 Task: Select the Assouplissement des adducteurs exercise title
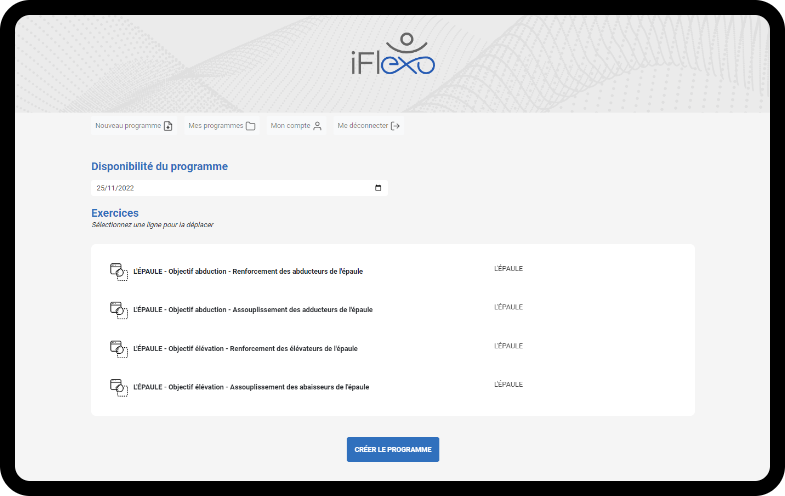pos(252,310)
